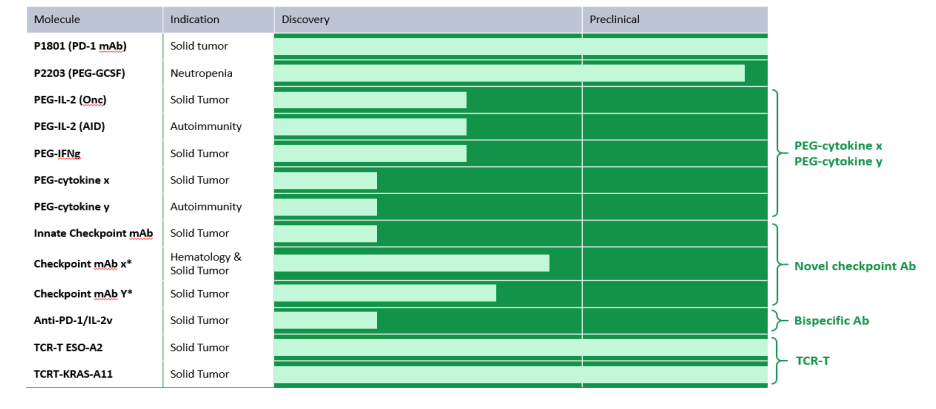Viewport: 936px width, 409px height.
Task: Select the P1801 (PD-1 mAb) molecule name
Action: coord(80,46)
